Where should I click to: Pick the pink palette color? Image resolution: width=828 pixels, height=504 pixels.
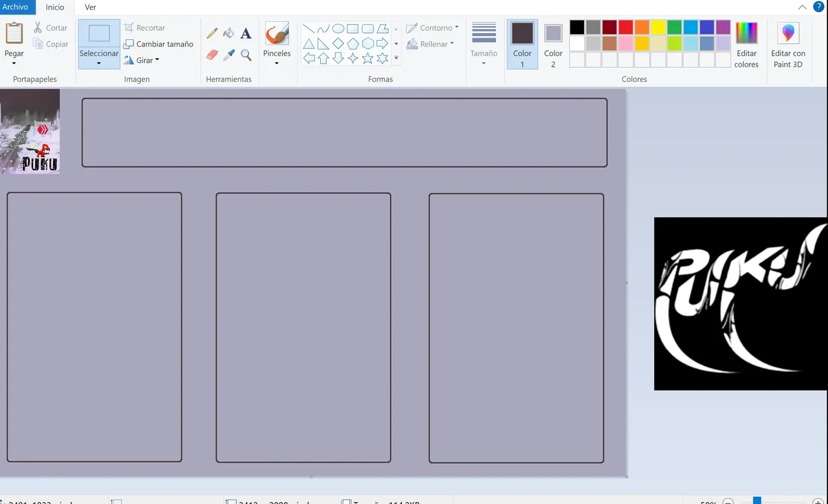tap(626, 43)
